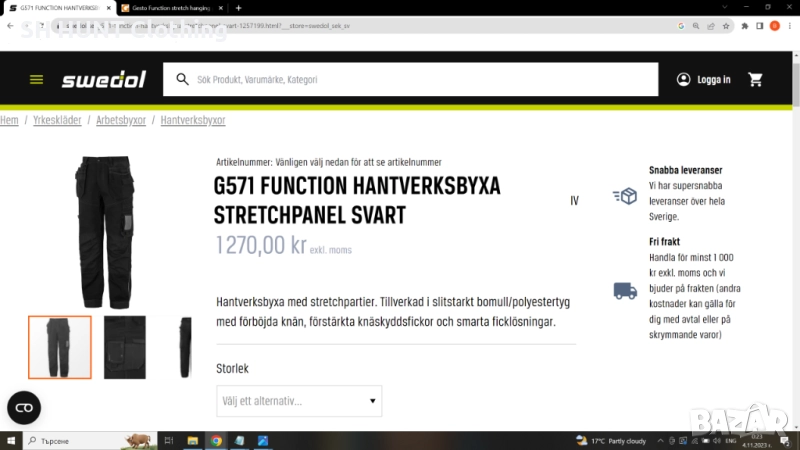The image size is (800, 450).
Task: Navigate to Hem breadcrumb
Action: pos(9,120)
